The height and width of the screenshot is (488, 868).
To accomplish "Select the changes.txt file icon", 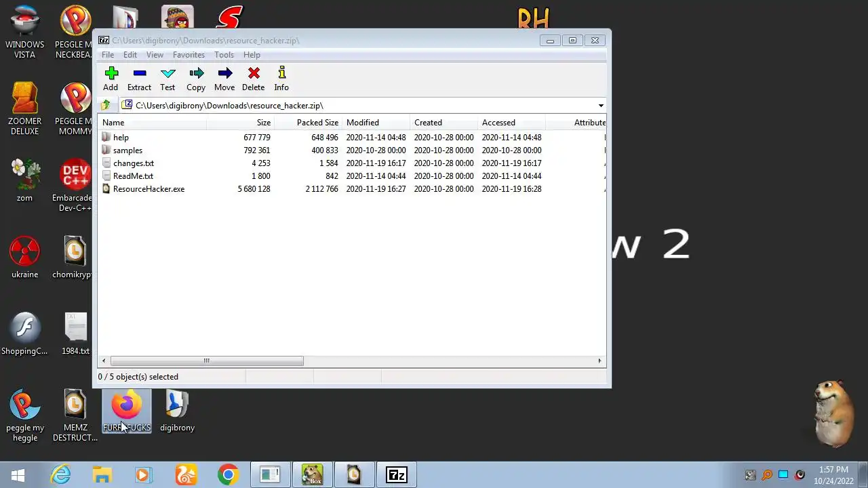I will pos(106,163).
